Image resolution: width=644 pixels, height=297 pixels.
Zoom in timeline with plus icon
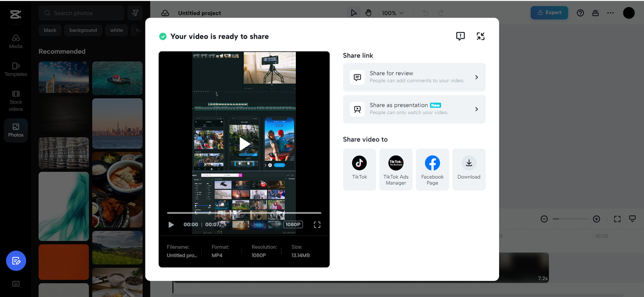[x=596, y=219]
